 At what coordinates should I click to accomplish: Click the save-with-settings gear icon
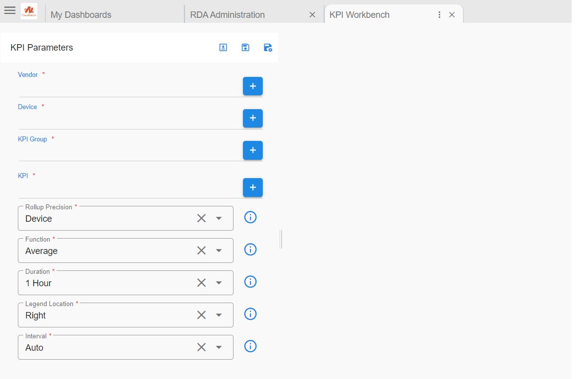[268, 48]
